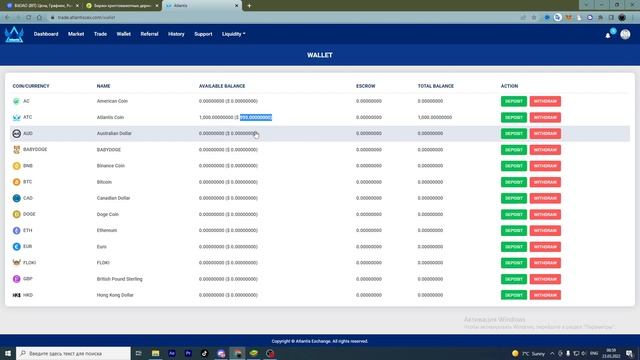Click the DOGE coin icon

pyautogui.click(x=16, y=214)
